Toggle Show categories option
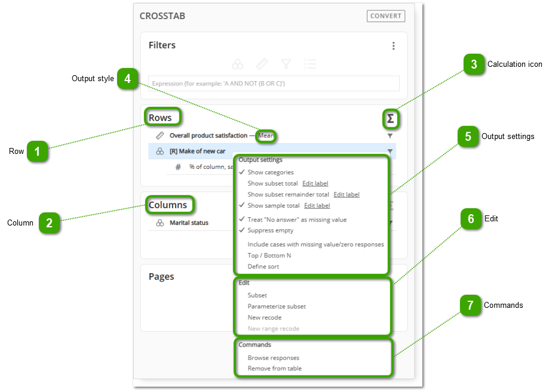Screen dimensions: 552x392 pos(271,172)
